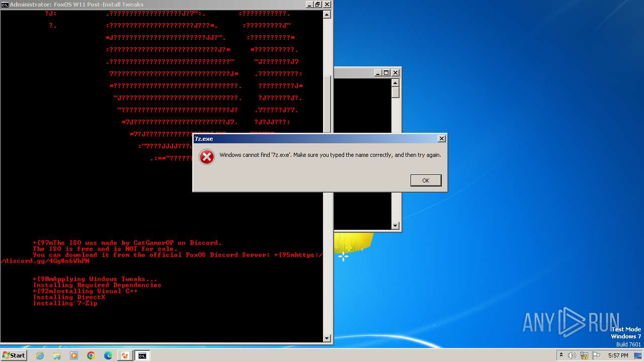The image size is (644, 362).
Task: Open the network status tray icon
Action: pyautogui.click(x=584, y=355)
